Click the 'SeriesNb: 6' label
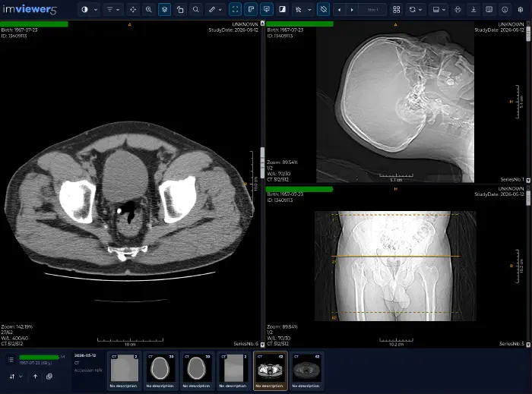This screenshot has height=394, width=532. coord(246,344)
